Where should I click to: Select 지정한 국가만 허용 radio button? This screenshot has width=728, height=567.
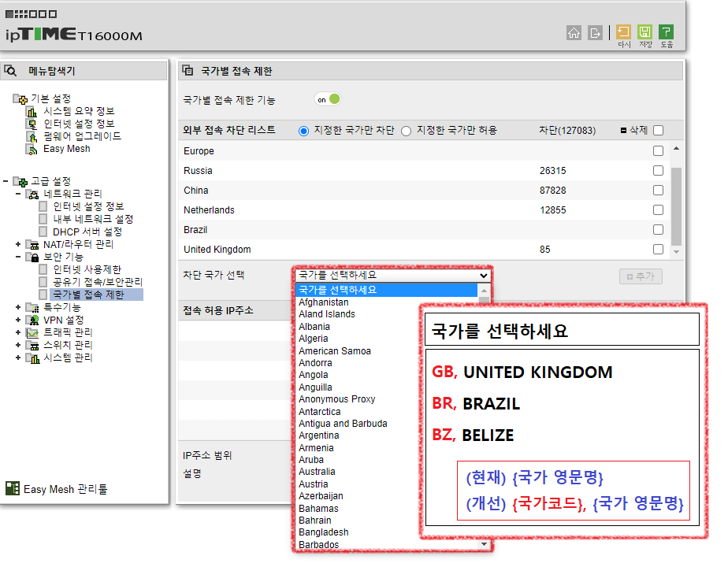(407, 131)
